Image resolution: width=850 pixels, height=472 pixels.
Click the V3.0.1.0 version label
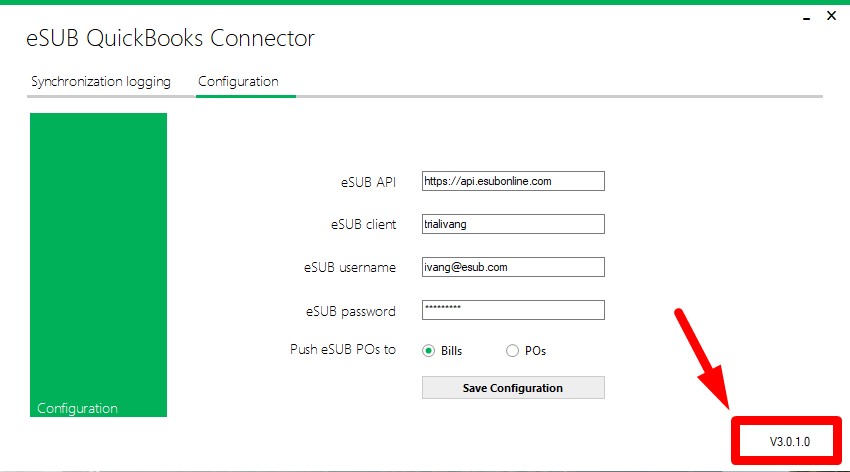(790, 442)
